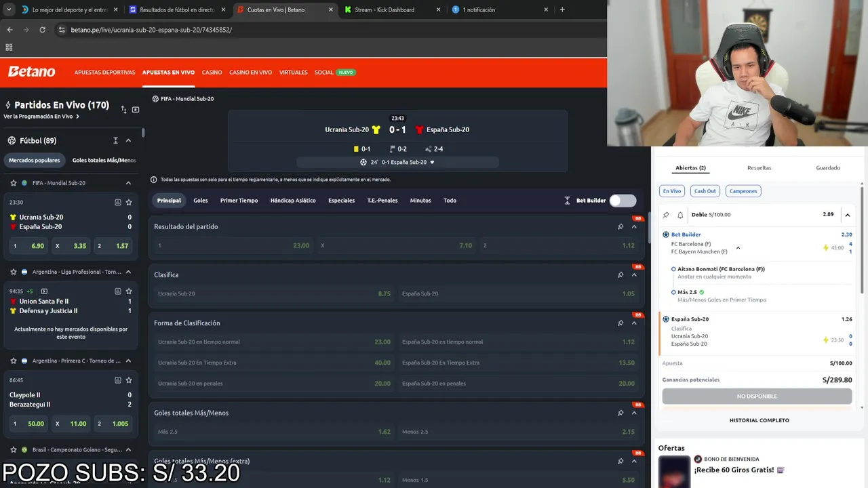Collapse the FC Barcelona (F) Bet Builder selections
This screenshot has height=488, width=868.
738,248
